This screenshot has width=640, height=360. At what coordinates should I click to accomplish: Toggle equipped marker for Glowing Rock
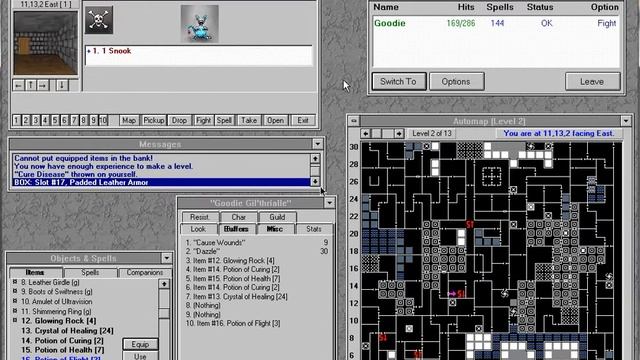15,320
